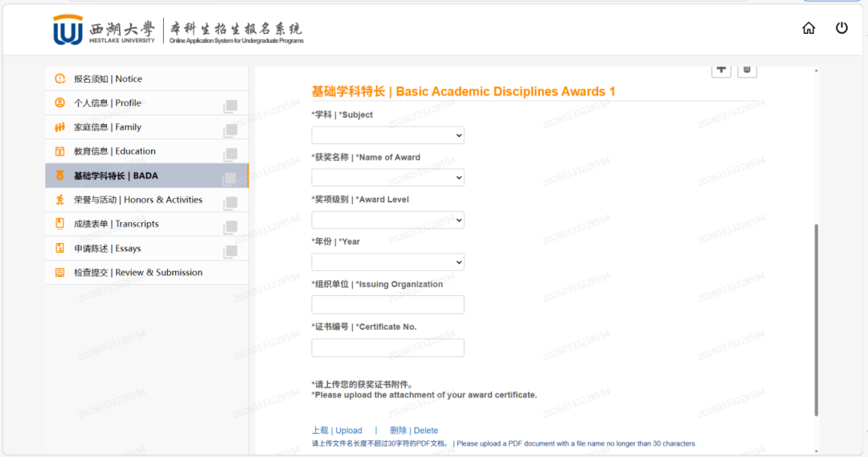Click the Westlake University logo
The width and height of the screenshot is (868, 457).
click(x=104, y=30)
